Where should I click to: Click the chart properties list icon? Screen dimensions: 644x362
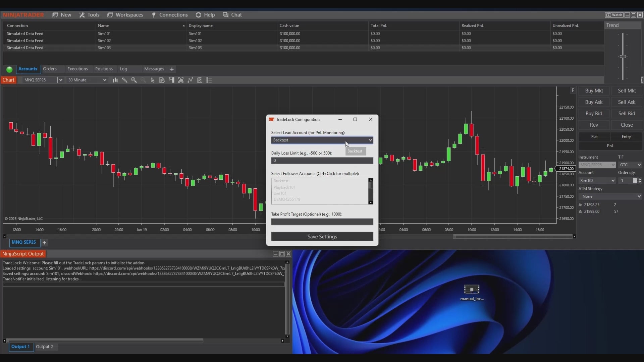[209, 80]
